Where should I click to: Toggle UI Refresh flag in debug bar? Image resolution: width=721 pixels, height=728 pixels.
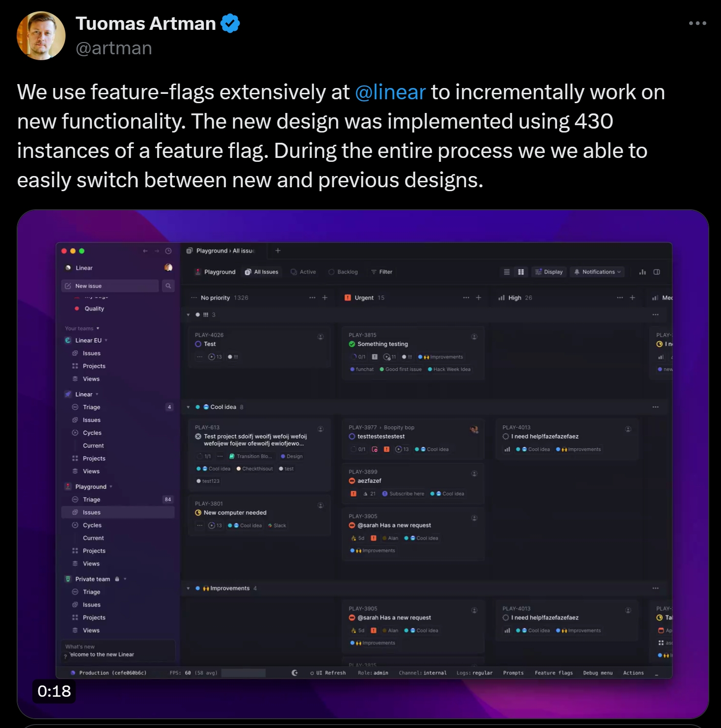pos(328,673)
